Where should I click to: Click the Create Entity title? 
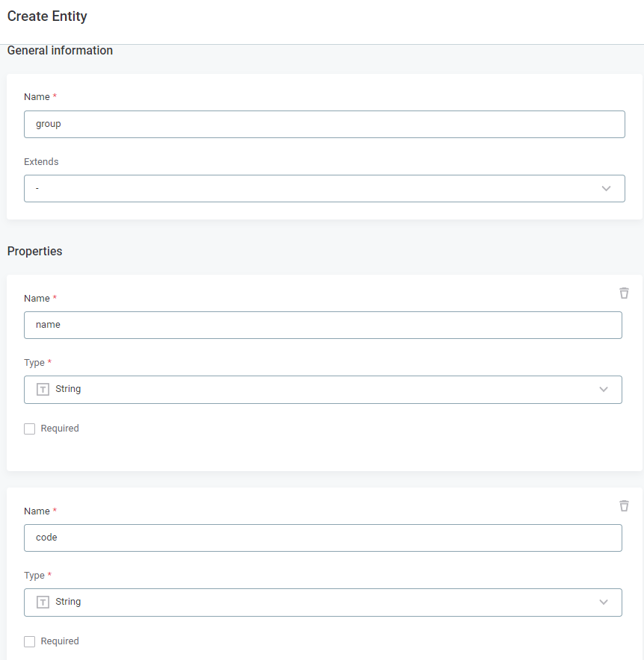coord(47,16)
